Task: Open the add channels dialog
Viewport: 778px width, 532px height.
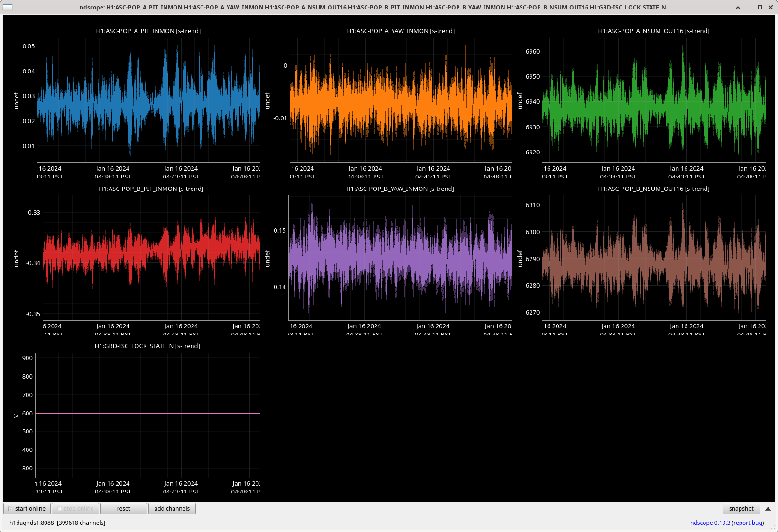Action: [172, 508]
